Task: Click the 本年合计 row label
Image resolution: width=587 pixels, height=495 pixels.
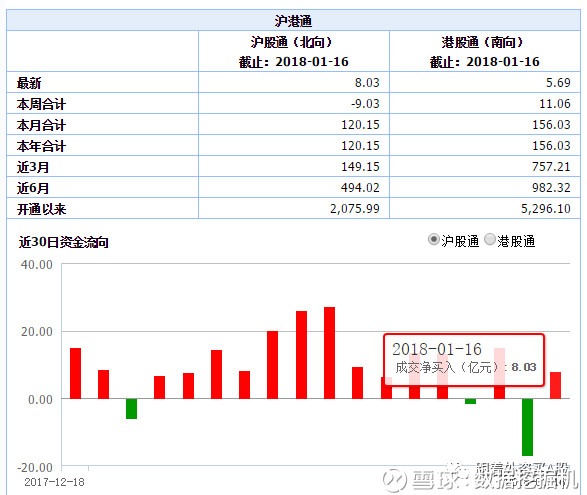Action: click(x=41, y=146)
